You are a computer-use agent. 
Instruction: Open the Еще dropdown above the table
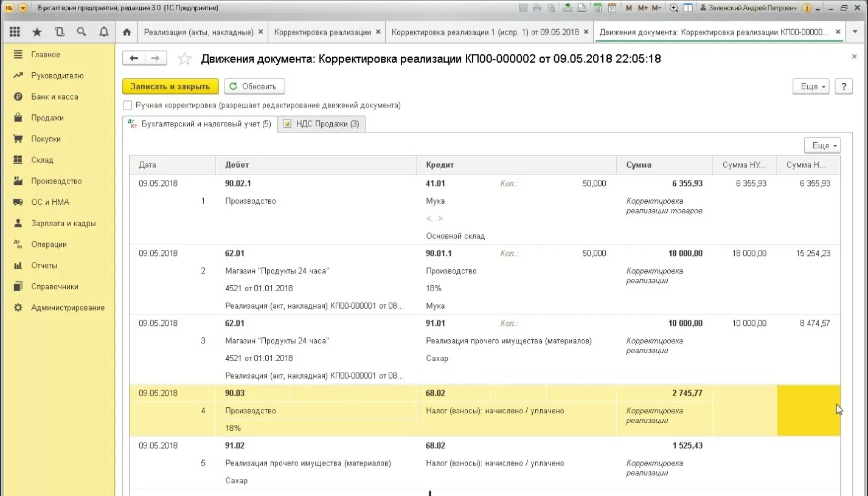pos(822,146)
